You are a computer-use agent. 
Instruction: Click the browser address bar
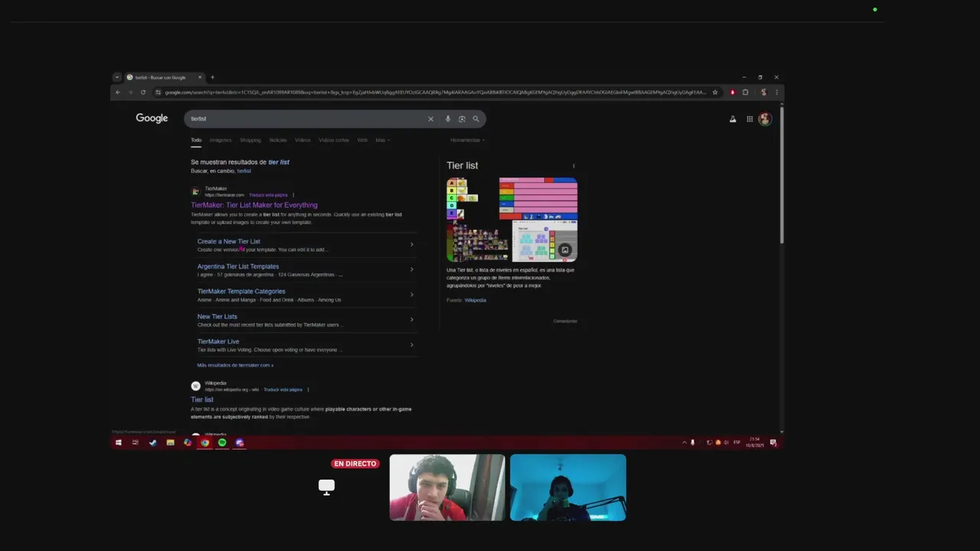tap(435, 93)
